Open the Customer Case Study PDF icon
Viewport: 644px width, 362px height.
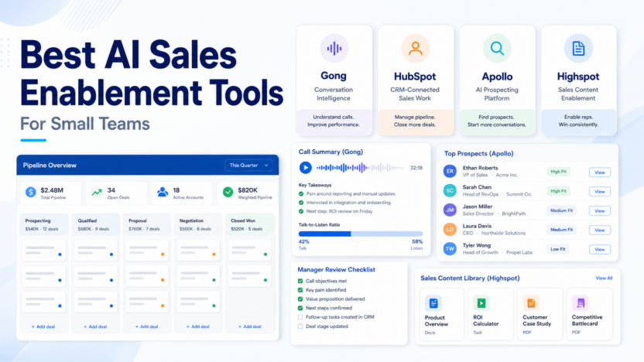coord(531,303)
